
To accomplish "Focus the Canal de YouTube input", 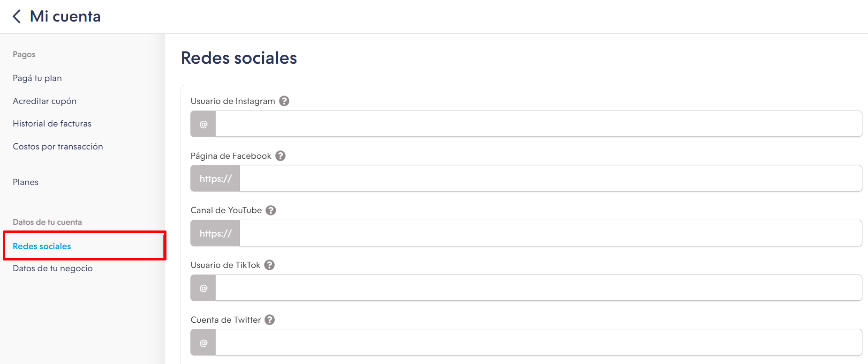I will point(551,233).
